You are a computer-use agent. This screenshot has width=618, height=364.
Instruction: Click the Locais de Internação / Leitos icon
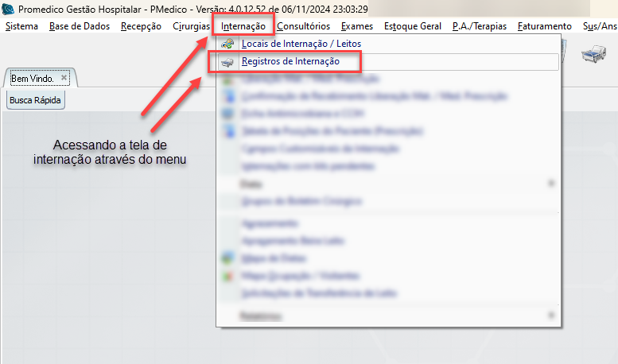(228, 44)
